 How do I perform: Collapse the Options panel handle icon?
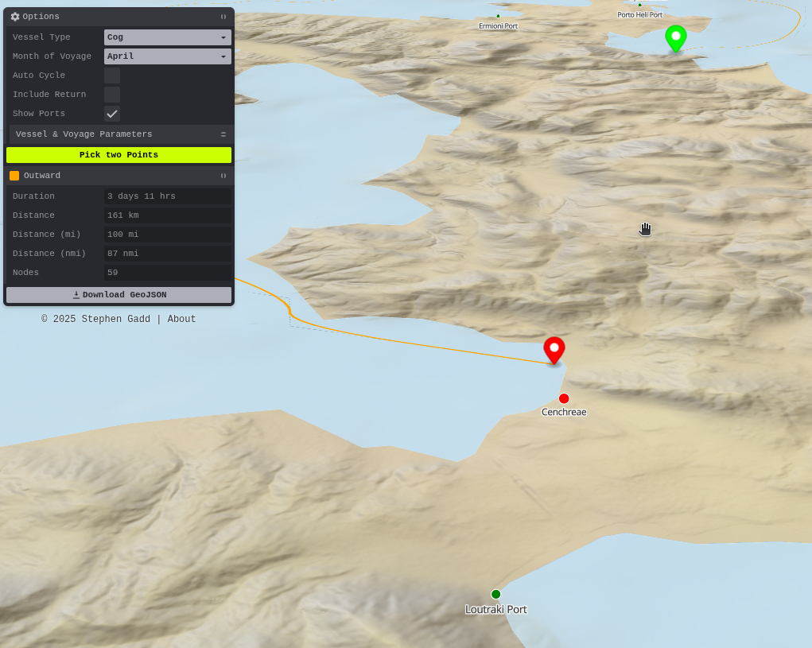[223, 17]
